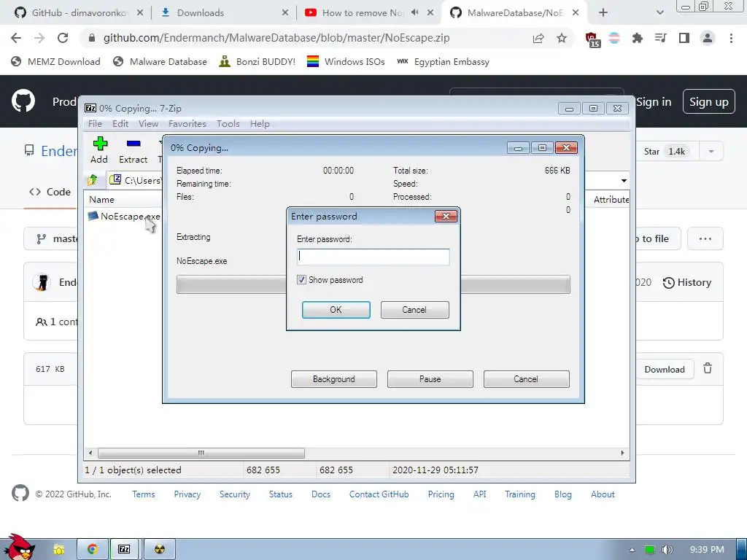Open the Chrome profile avatar

point(708,38)
